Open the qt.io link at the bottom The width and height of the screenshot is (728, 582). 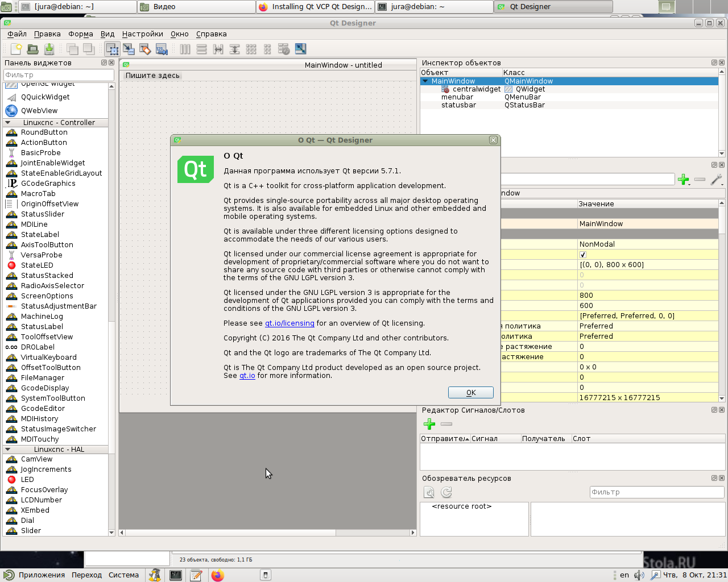[247, 376]
